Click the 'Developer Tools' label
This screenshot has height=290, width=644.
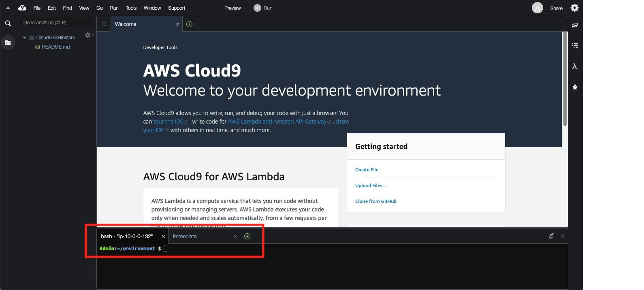click(160, 47)
